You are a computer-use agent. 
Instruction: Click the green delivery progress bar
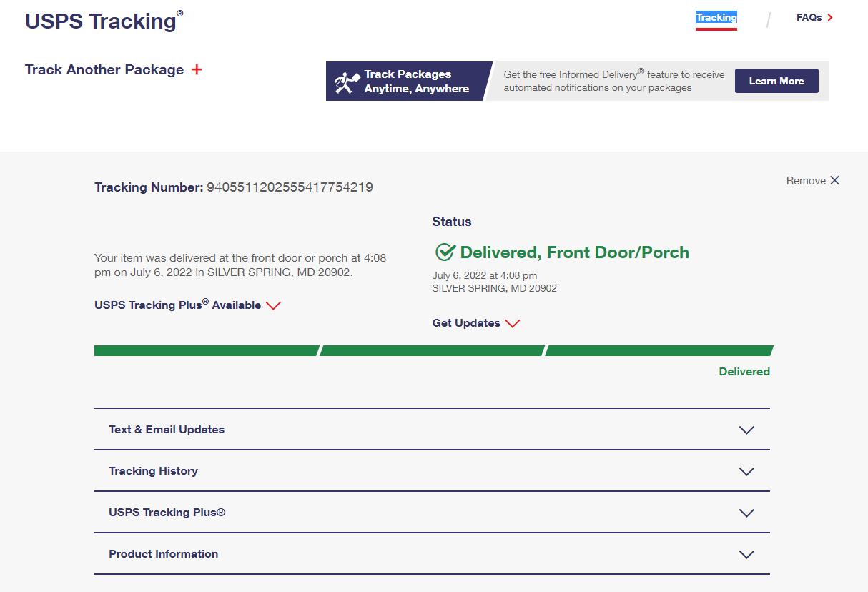coord(433,351)
